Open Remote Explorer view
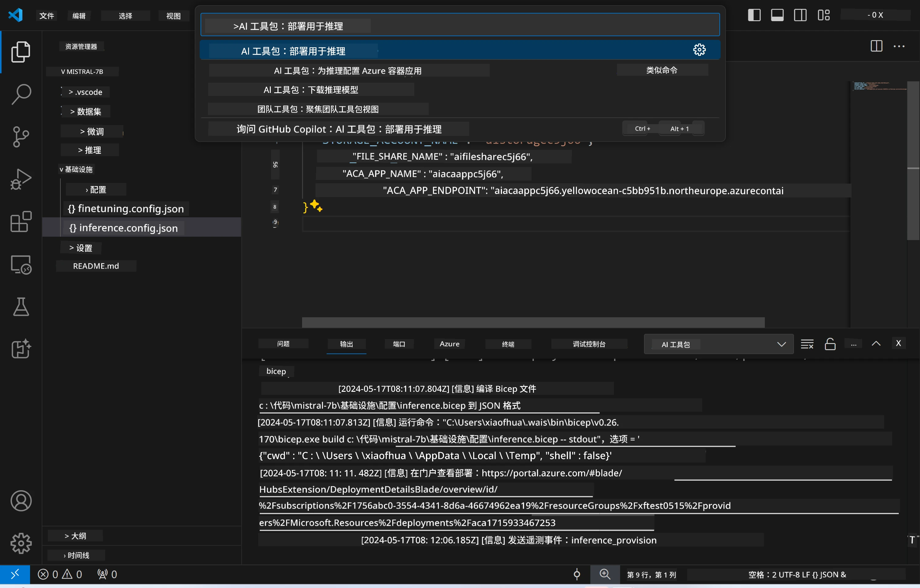The image size is (920, 588). click(21, 265)
